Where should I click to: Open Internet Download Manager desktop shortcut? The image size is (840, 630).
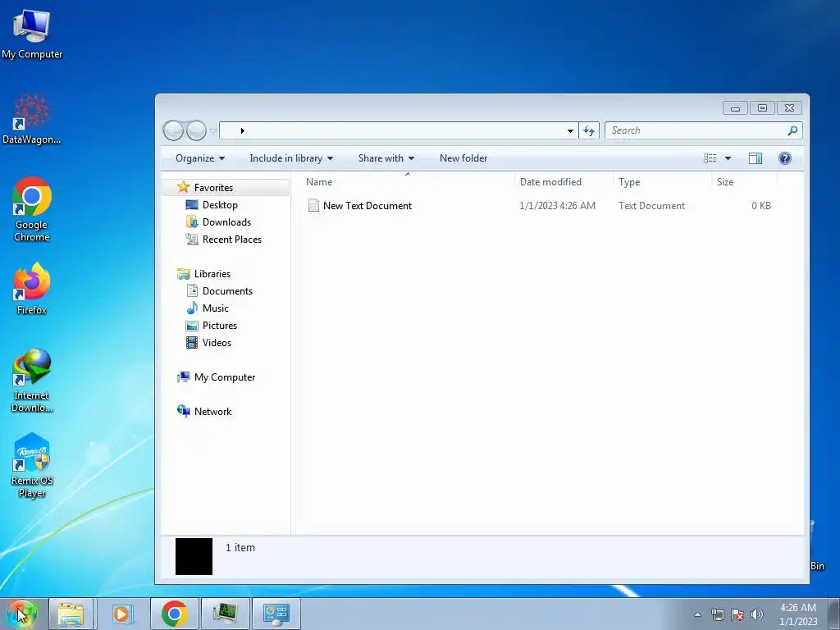point(32,381)
